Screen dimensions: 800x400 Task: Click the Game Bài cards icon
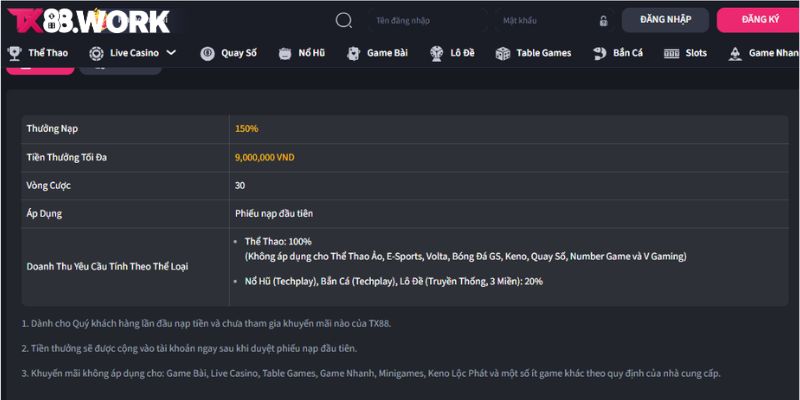click(353, 53)
